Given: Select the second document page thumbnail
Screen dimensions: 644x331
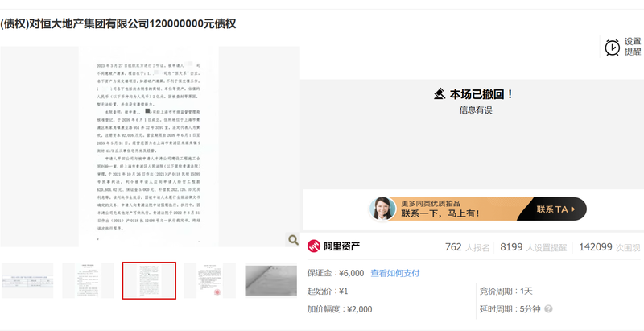Looking at the screenshot, I should (88, 280).
